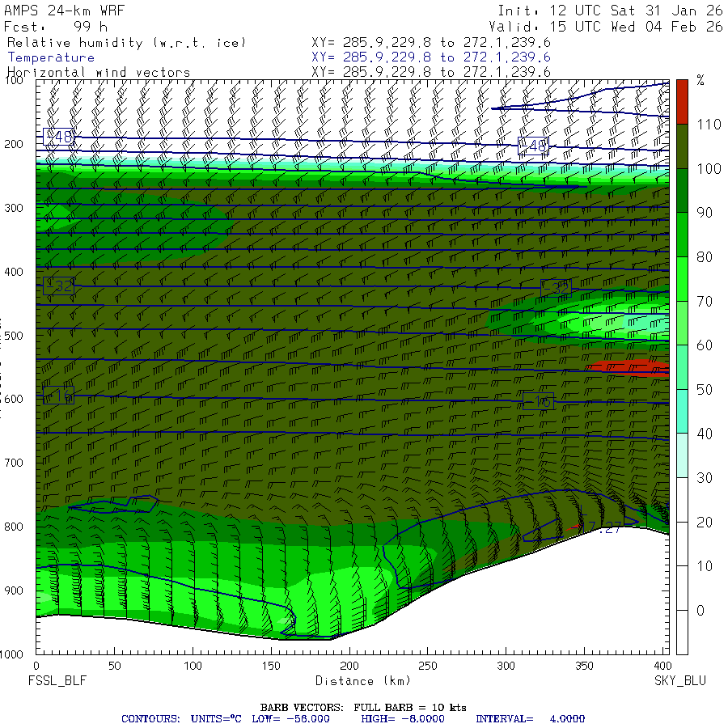Select the bright green colorbar segment between 70 and 80
Image resolution: width=728 pixels, height=728 pixels.
(x=682, y=278)
